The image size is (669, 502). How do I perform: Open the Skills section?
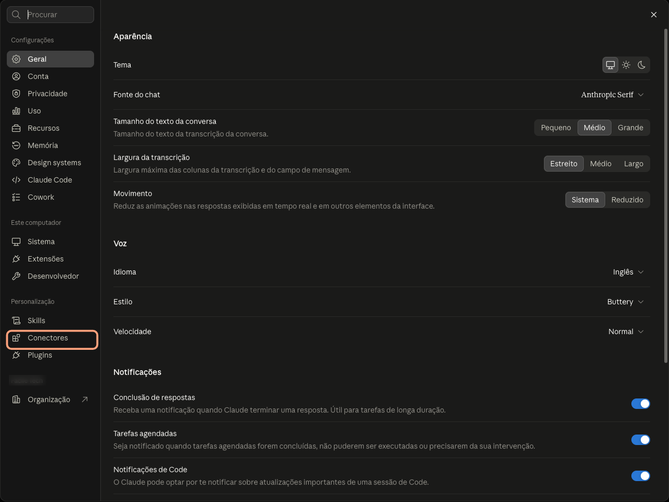coord(50,321)
